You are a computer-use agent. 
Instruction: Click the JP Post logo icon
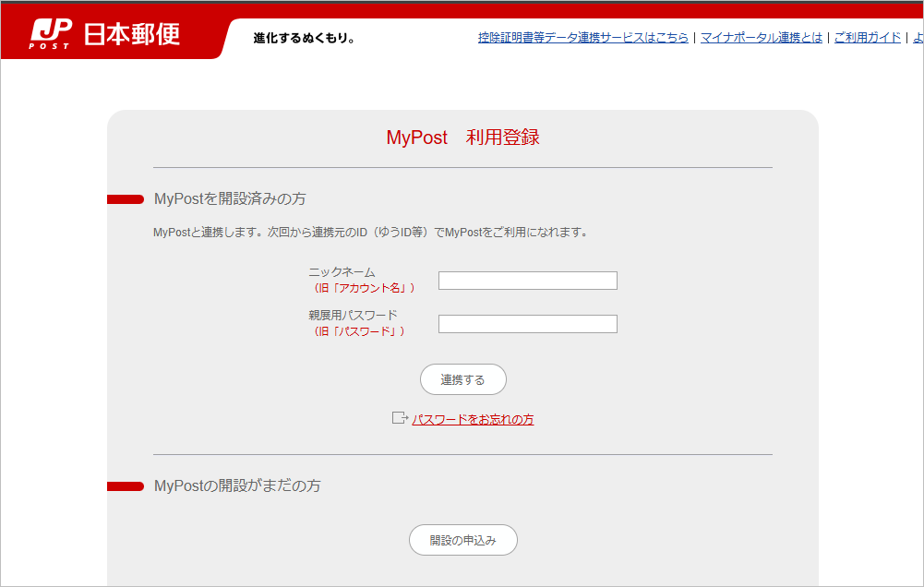51,33
